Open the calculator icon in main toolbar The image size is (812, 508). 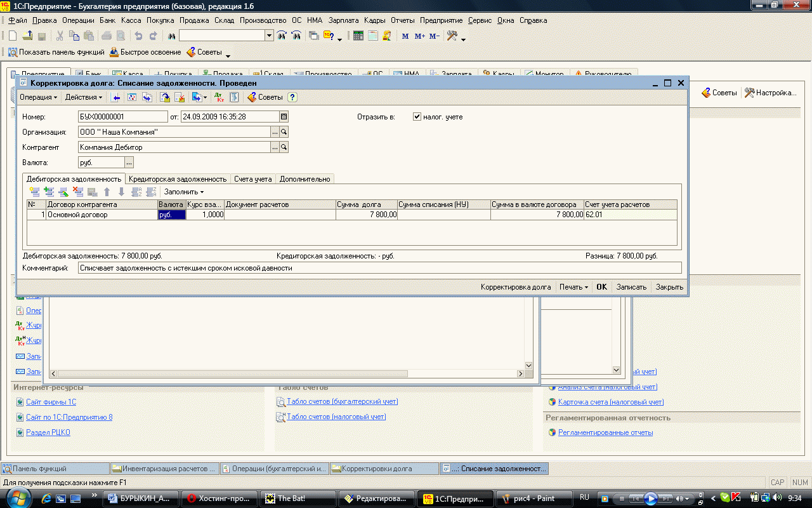(x=358, y=36)
